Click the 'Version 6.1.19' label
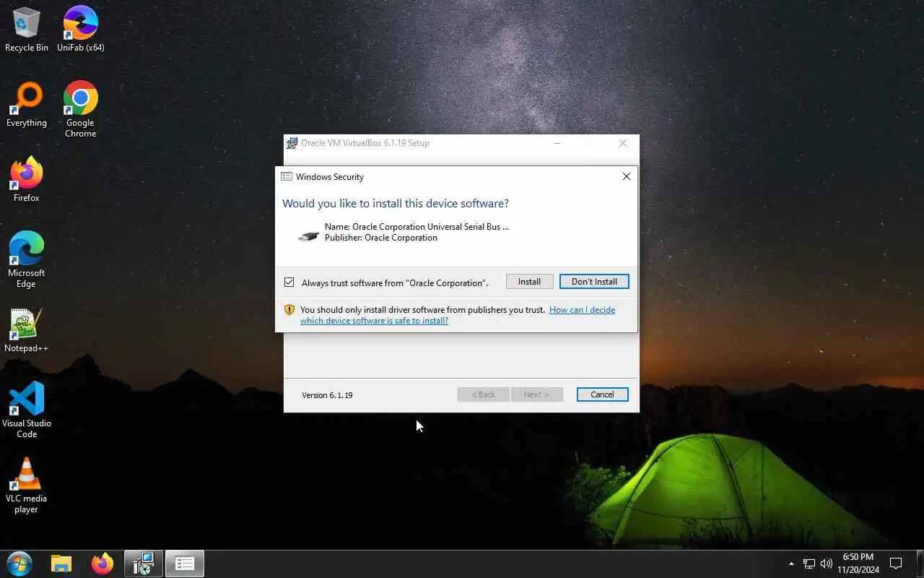The width and height of the screenshot is (924, 578). pyautogui.click(x=327, y=395)
